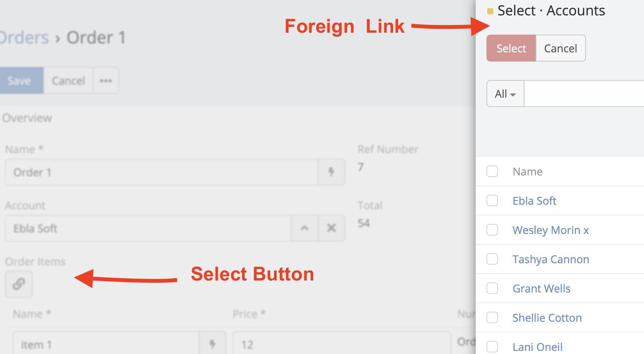The height and width of the screenshot is (354, 644).
Task: Open the three-dots more actions menu
Action: (106, 81)
